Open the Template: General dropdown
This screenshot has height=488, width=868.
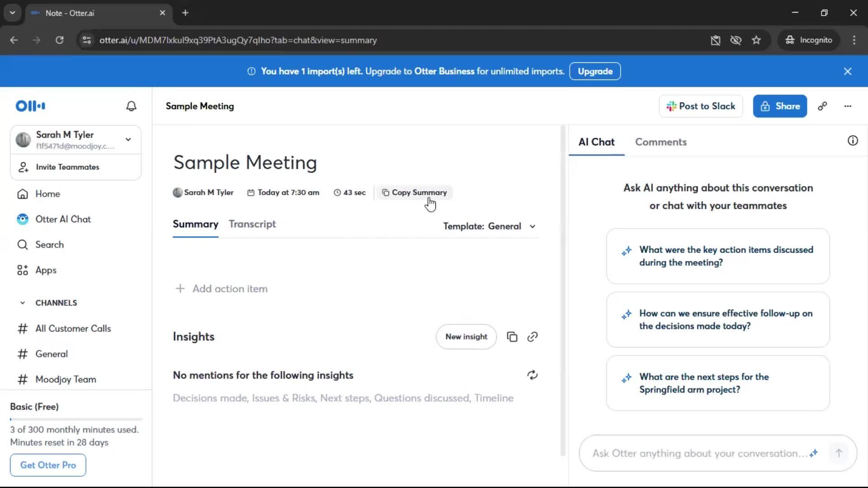pos(490,226)
